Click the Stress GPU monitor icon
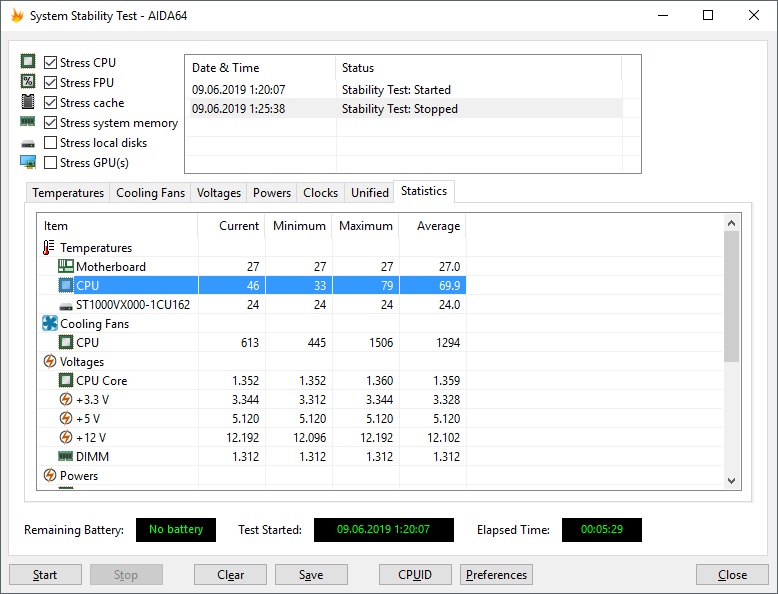Image resolution: width=778 pixels, height=594 pixels. (x=28, y=162)
